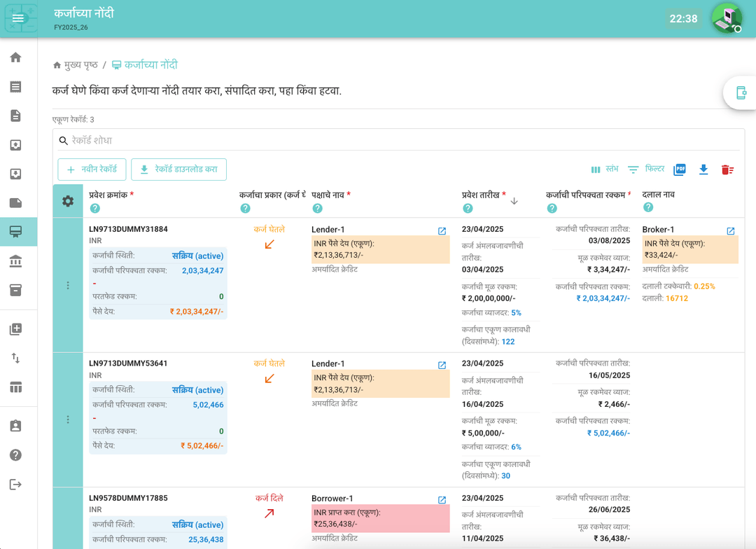Open the user profile avatar in header
756x549 pixels.
coord(726,18)
